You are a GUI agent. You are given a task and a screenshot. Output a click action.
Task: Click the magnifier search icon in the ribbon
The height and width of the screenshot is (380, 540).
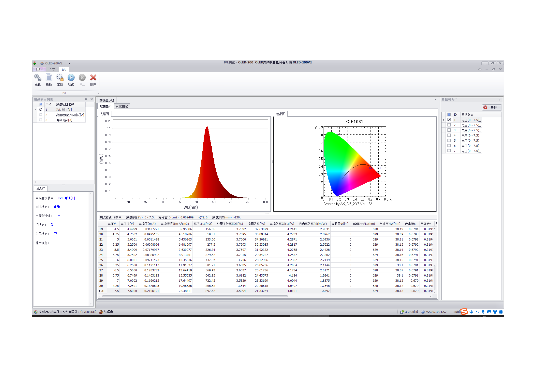click(x=38, y=78)
